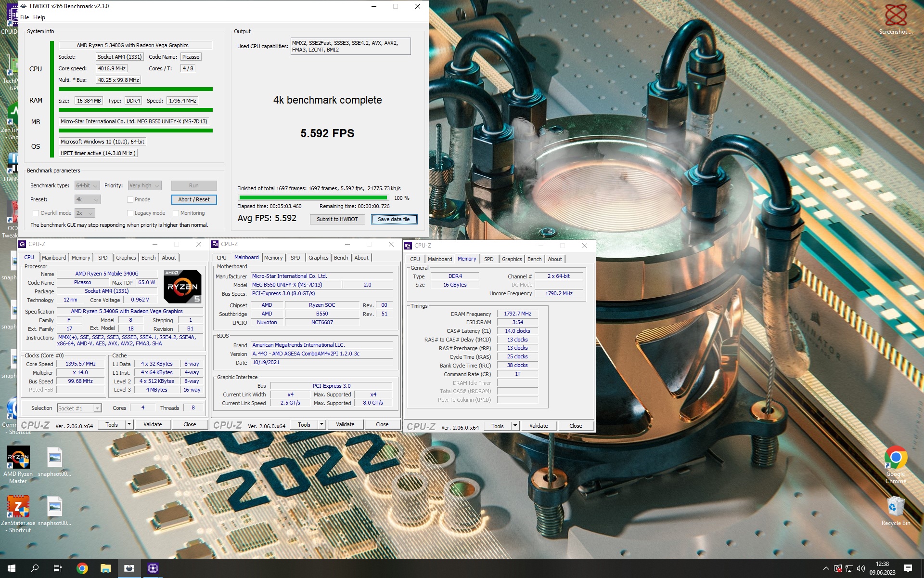Open File Explorer from the taskbar
This screenshot has width=924, height=578.
[x=105, y=568]
